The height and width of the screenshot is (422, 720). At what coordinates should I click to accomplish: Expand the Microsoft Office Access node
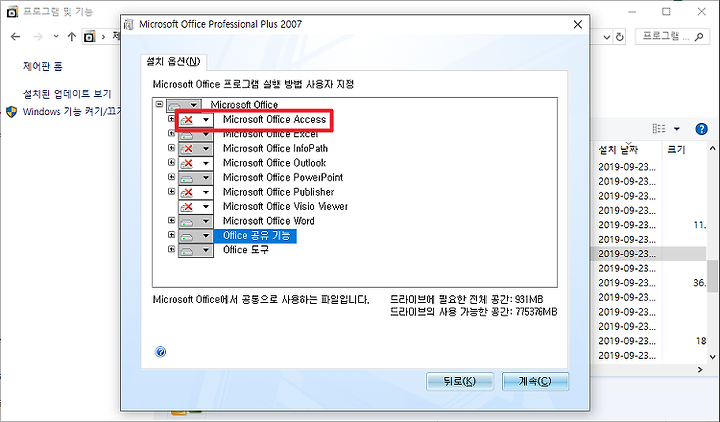171,119
